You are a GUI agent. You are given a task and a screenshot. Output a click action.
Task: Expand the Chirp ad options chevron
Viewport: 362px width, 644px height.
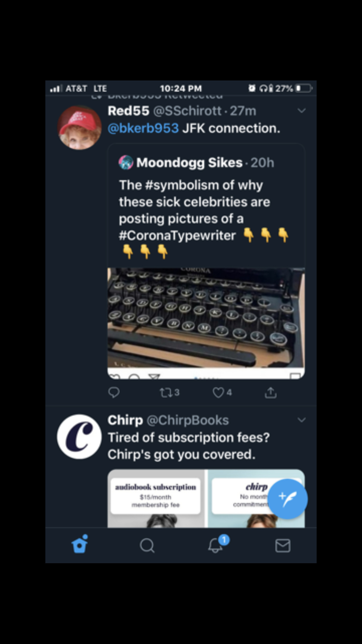coord(302,420)
